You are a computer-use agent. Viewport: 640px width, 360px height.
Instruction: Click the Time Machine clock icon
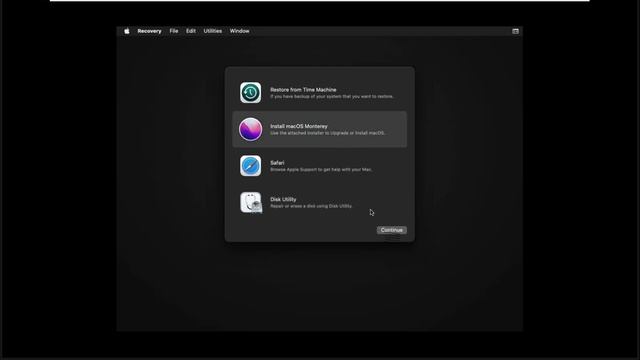click(x=251, y=93)
